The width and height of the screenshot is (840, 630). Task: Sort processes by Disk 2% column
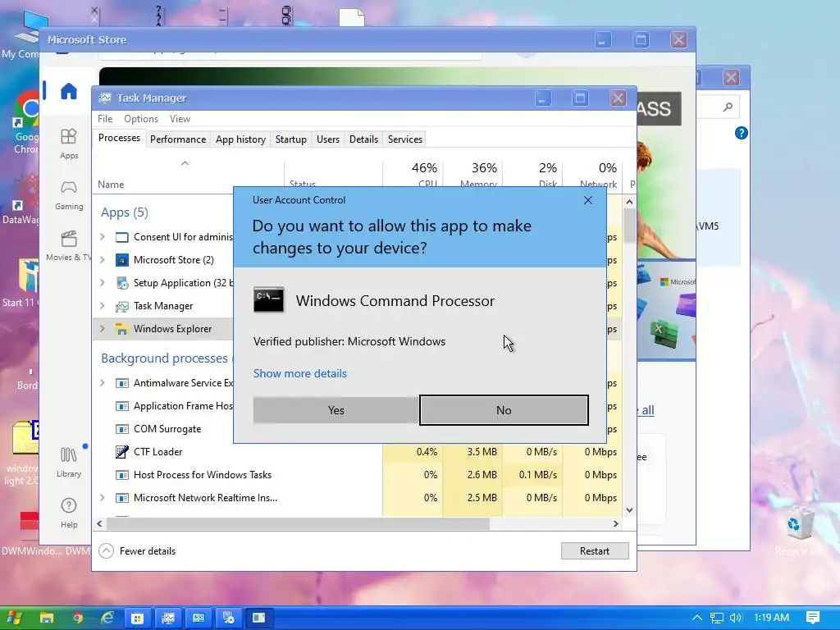[x=532, y=174]
